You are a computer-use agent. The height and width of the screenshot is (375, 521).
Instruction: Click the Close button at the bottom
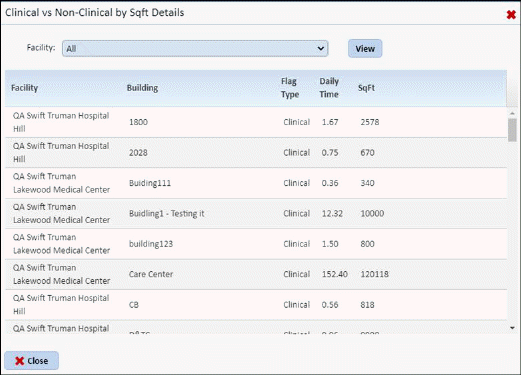(x=32, y=361)
